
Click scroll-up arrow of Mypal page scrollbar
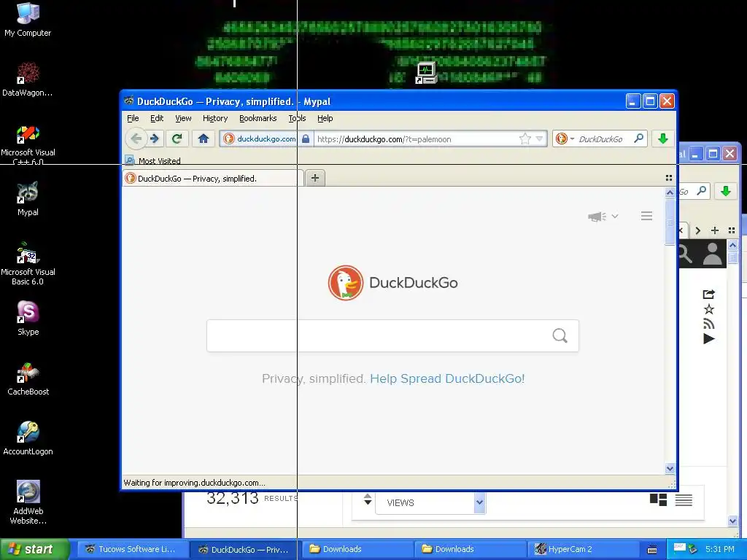[670, 192]
